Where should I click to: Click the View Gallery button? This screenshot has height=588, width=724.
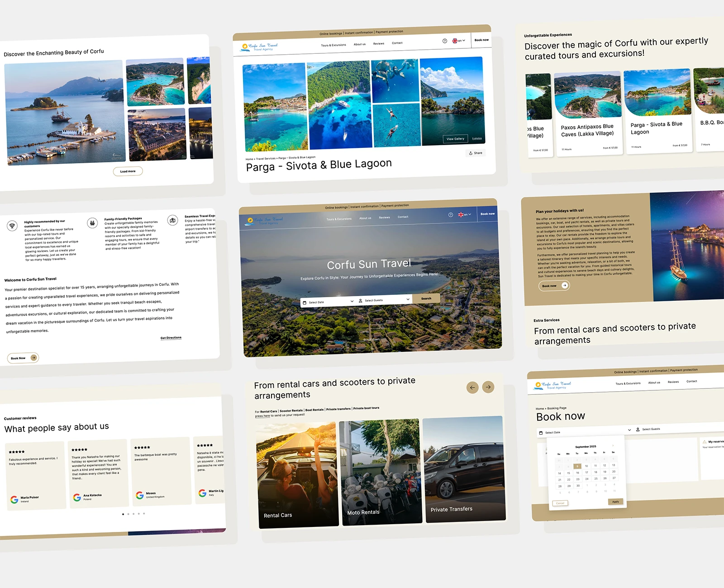[455, 139]
